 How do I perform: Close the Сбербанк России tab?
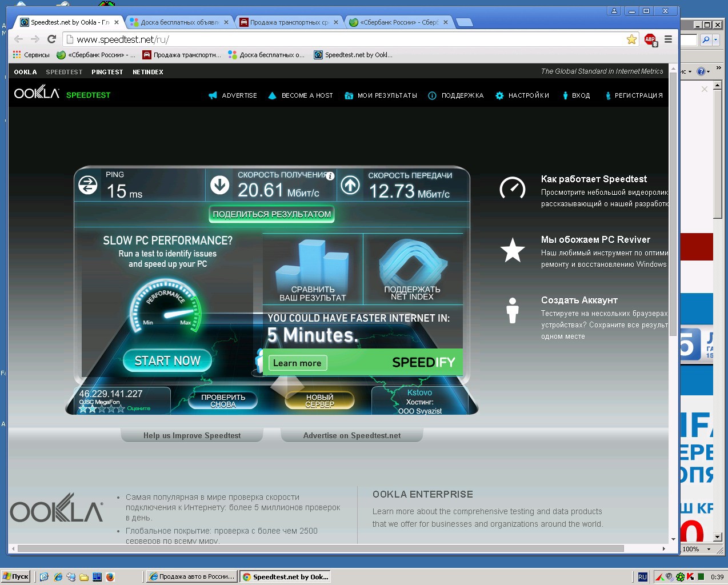[x=445, y=22]
